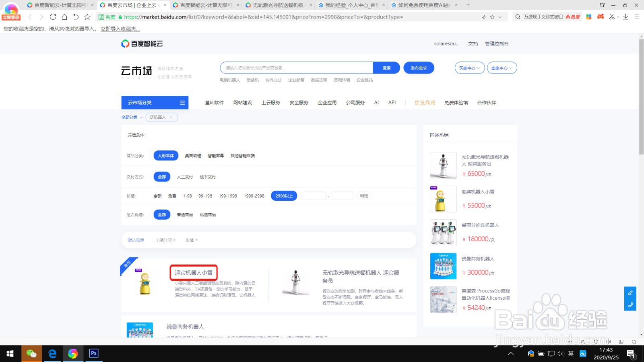Click the floating edit feedback icon
The image size is (644, 362).
click(x=630, y=293)
